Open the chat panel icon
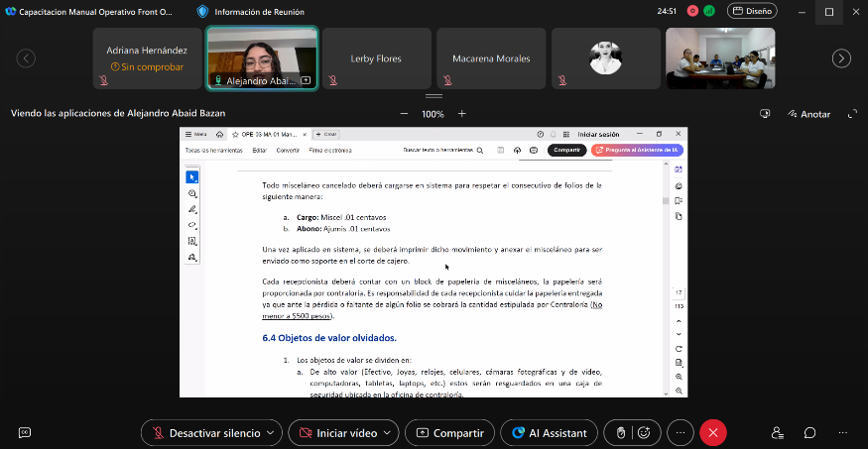This screenshot has height=449, width=868. pyautogui.click(x=809, y=433)
